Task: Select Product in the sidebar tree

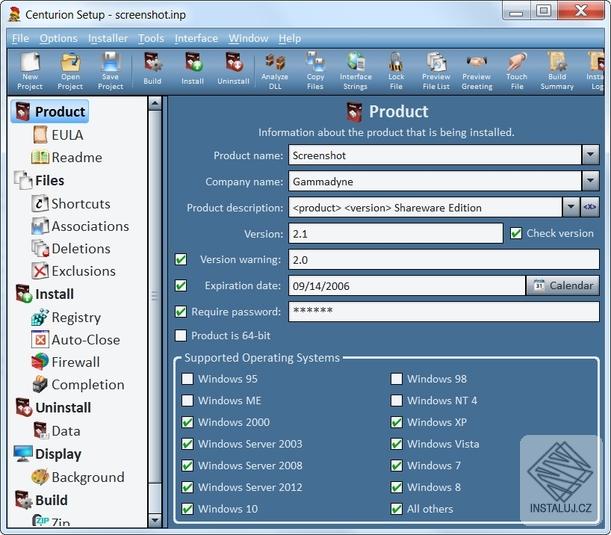Action: [50, 111]
